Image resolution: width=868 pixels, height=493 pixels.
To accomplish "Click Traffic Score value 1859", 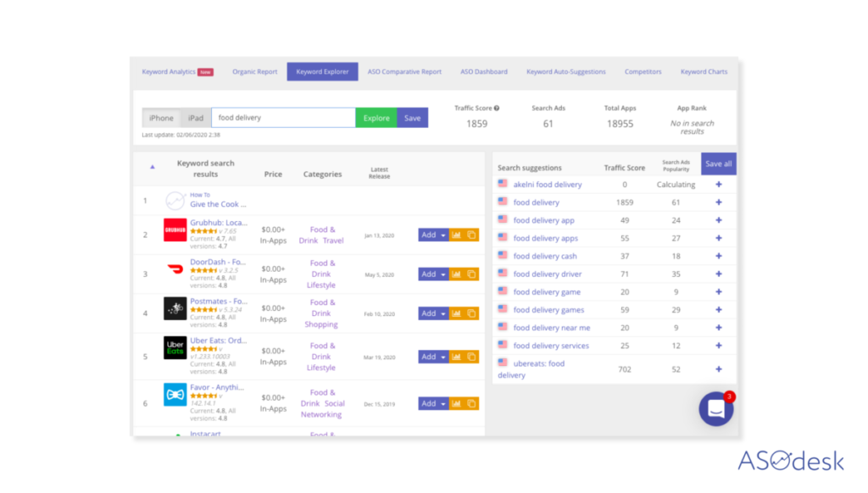I will [x=476, y=124].
